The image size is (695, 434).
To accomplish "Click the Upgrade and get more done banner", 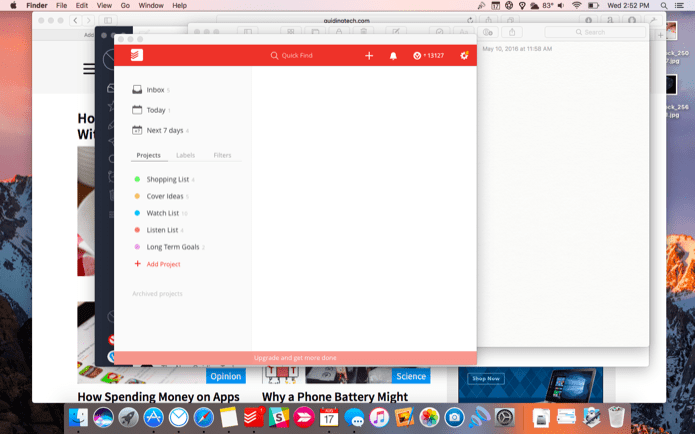I will click(295, 358).
